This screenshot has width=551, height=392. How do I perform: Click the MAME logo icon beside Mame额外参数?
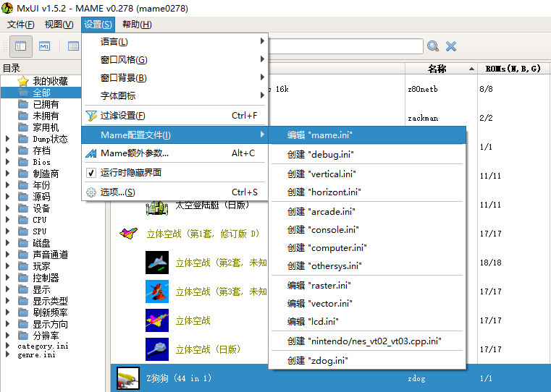(91, 153)
